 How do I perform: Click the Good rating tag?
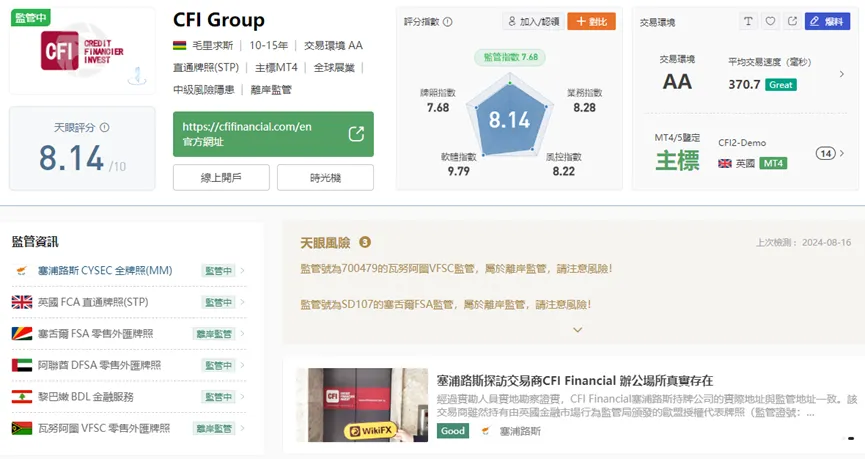click(453, 431)
